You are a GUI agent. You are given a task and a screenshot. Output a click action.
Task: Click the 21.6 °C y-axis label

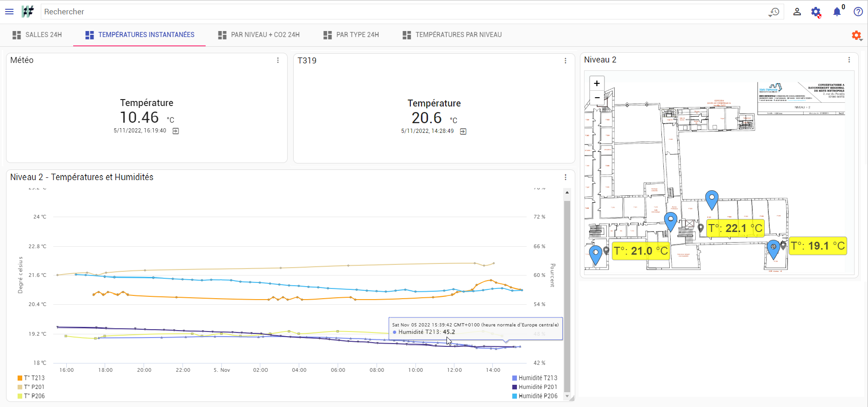click(x=38, y=275)
